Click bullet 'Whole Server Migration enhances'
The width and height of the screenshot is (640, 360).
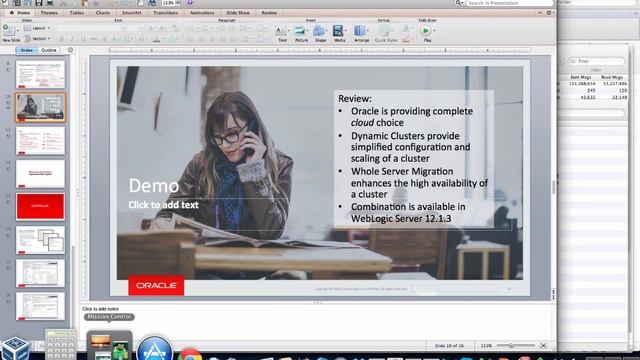tap(419, 183)
